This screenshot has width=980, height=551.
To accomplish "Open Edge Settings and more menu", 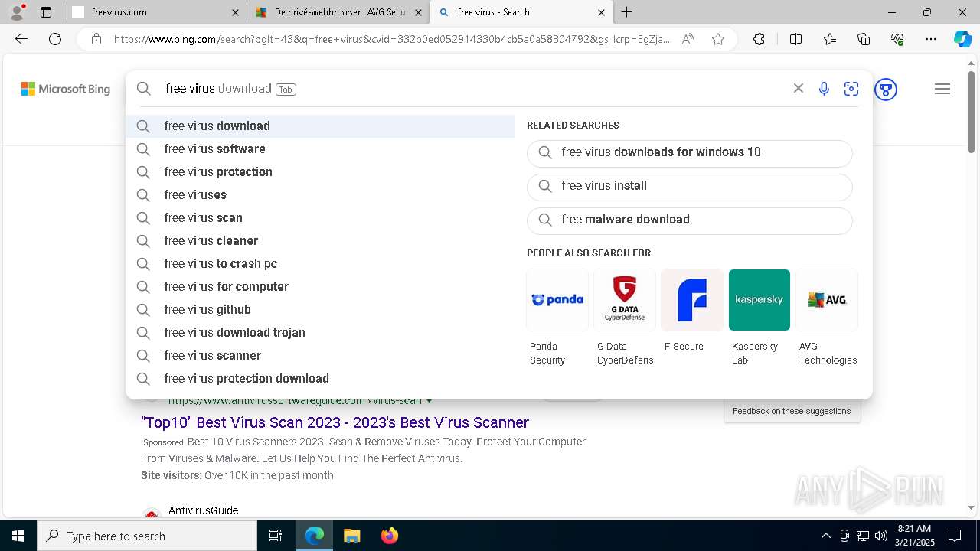I will point(931,39).
